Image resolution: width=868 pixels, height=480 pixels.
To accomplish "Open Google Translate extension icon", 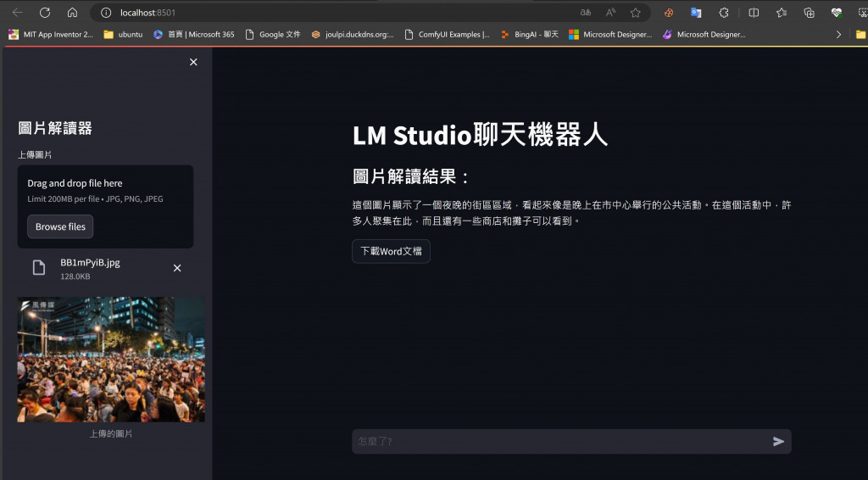I will [x=697, y=13].
